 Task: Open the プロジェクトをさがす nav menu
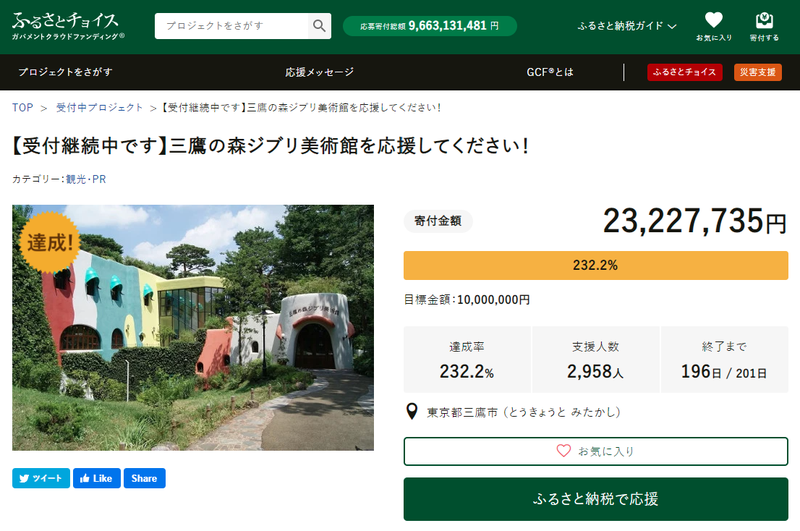[65, 72]
